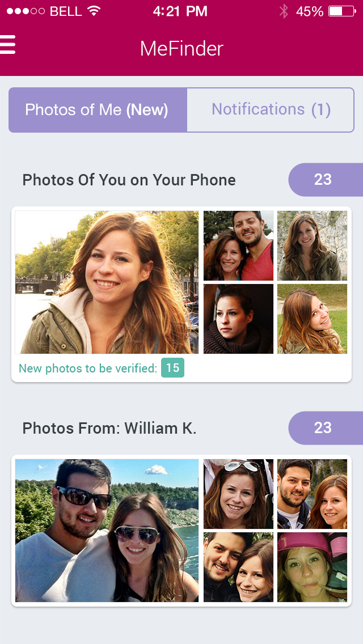This screenshot has width=363, height=644.
Task: Tap the 23 badge beside Photos on Your Phone
Action: [324, 180]
